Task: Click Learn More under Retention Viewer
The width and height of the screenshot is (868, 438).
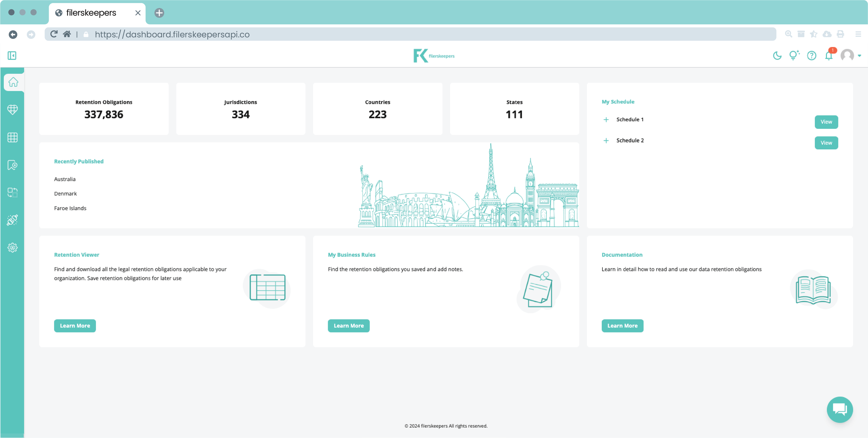Action: (75, 325)
